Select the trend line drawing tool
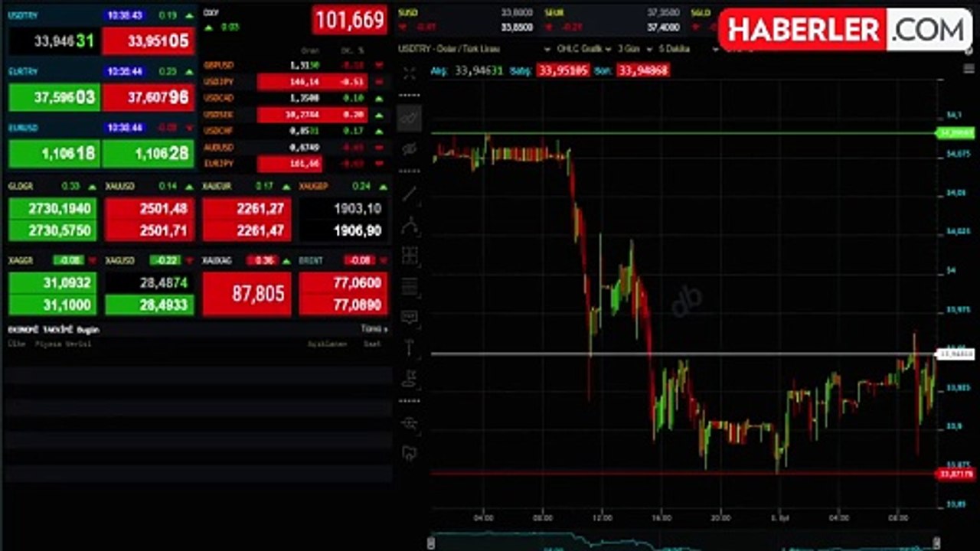 pyautogui.click(x=410, y=194)
